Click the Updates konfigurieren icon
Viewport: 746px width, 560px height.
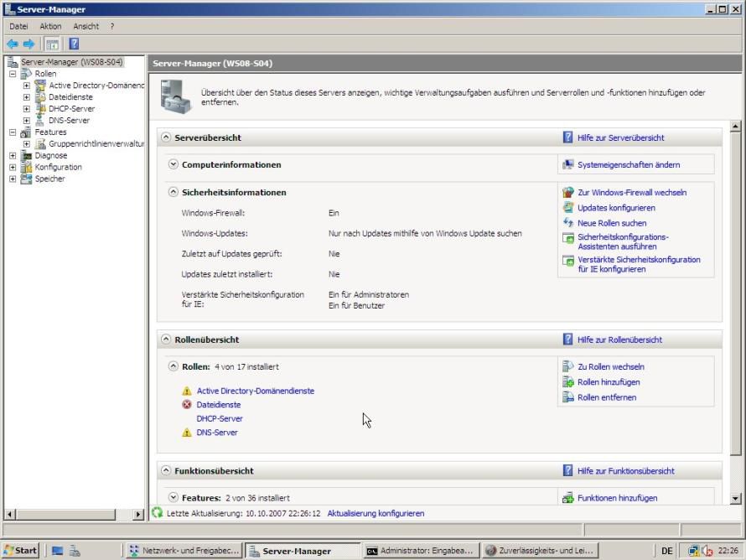pos(568,207)
